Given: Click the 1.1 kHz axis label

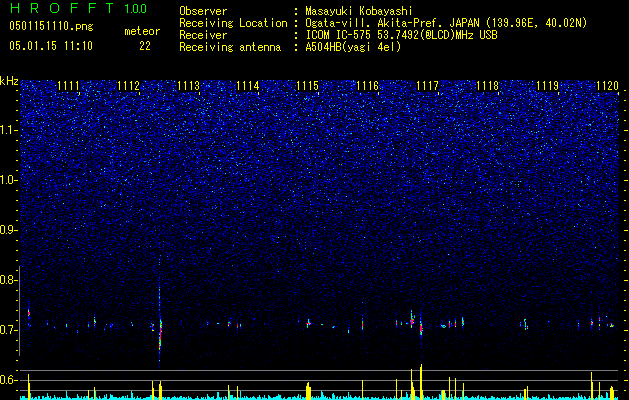Looking at the screenshot, I should (x=8, y=130).
